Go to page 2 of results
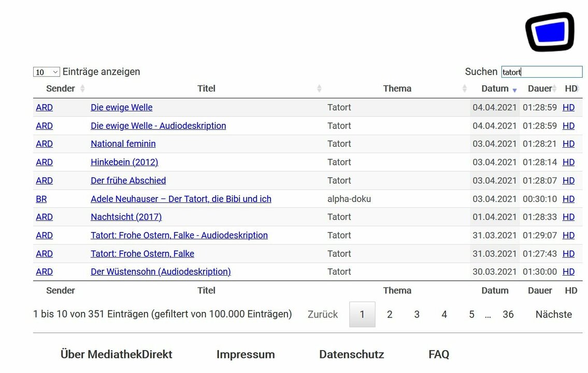Image resolution: width=588 pixels, height=373 pixels. click(x=390, y=314)
